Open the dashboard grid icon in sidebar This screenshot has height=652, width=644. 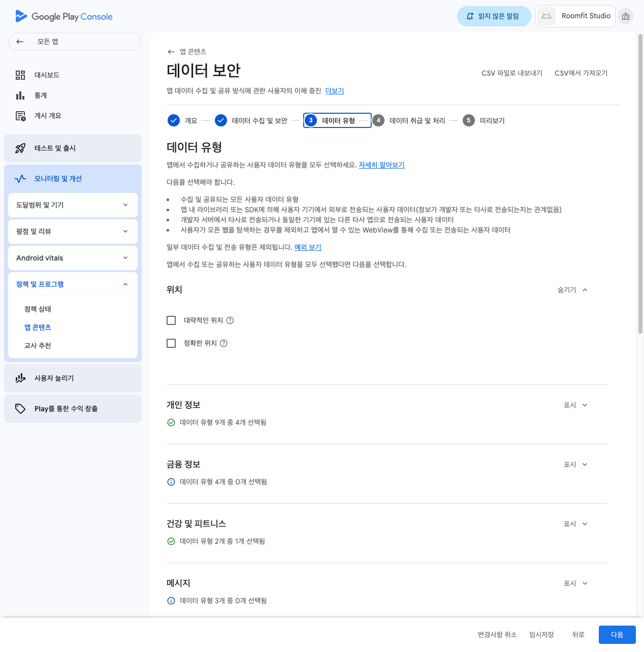[x=20, y=75]
